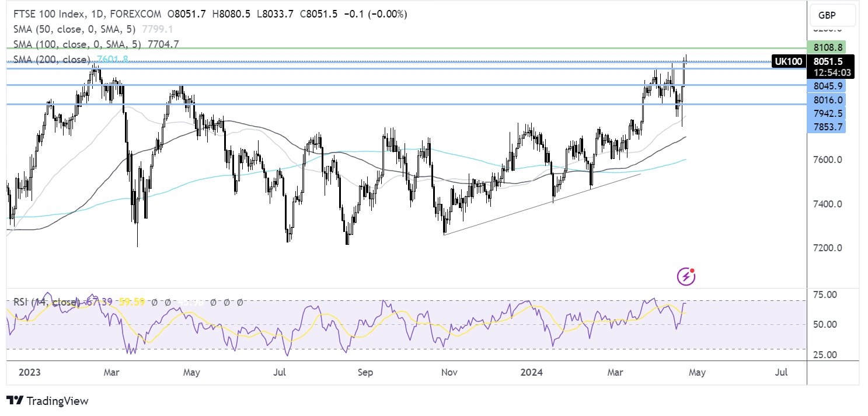Click the countdown timer 12:54:03
Screen dimensions: 868x416
(832, 72)
